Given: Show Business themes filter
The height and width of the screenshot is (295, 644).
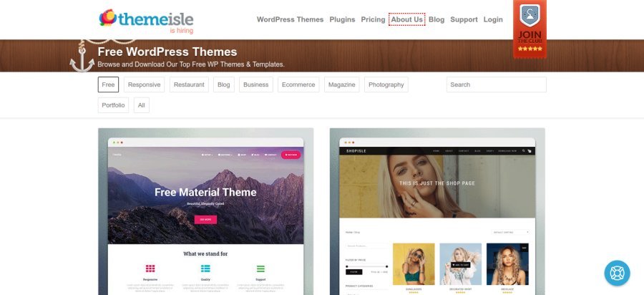Looking at the screenshot, I should tap(256, 84).
